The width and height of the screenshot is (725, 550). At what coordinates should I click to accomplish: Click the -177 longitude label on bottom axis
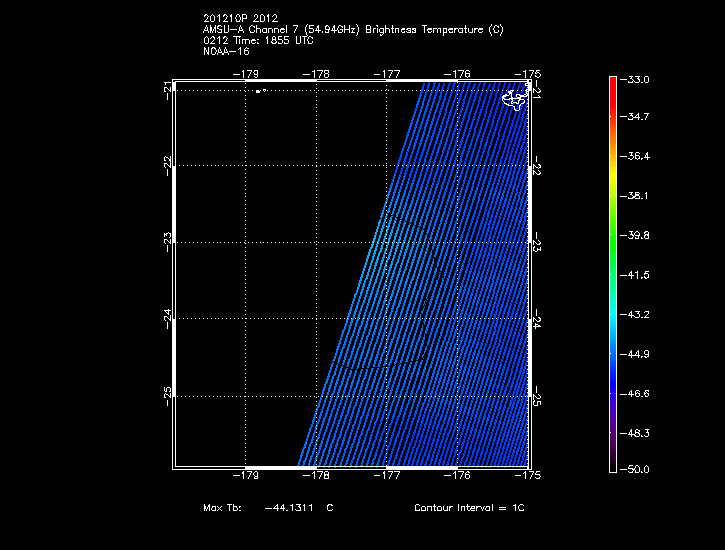pos(387,476)
